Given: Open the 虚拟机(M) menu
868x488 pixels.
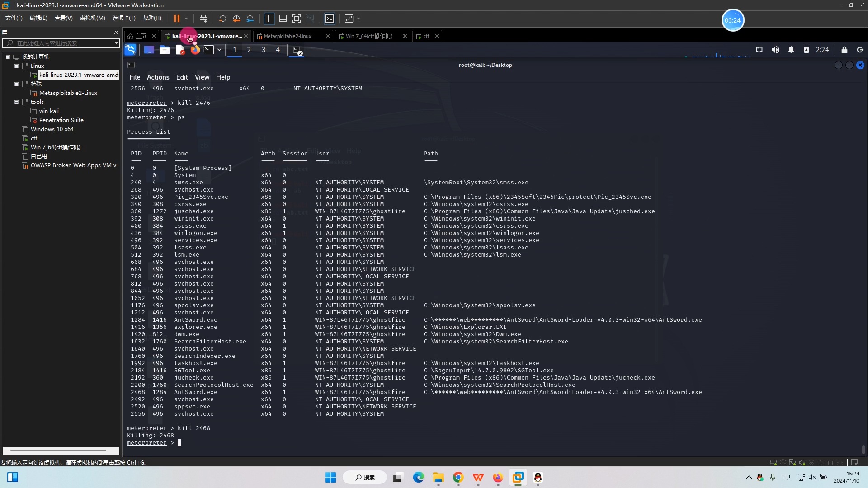Looking at the screenshot, I should (92, 18).
